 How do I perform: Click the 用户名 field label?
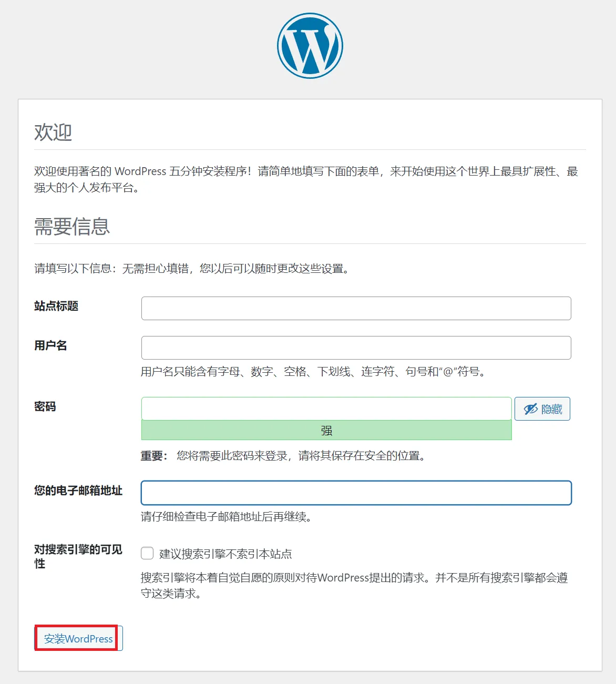tap(50, 345)
